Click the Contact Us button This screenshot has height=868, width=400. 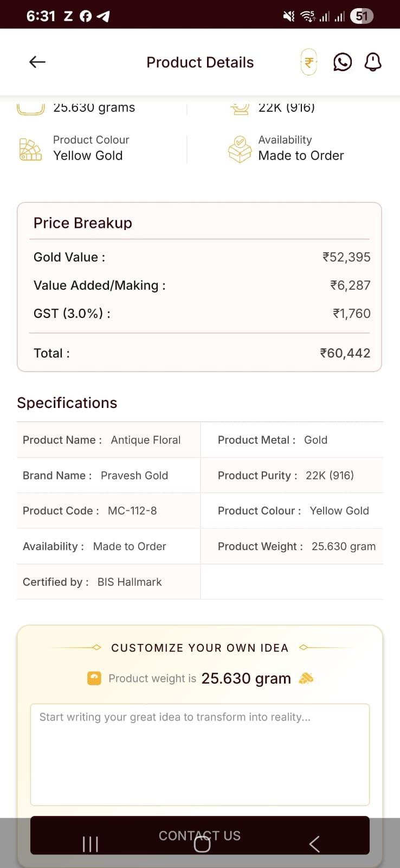coord(200,835)
